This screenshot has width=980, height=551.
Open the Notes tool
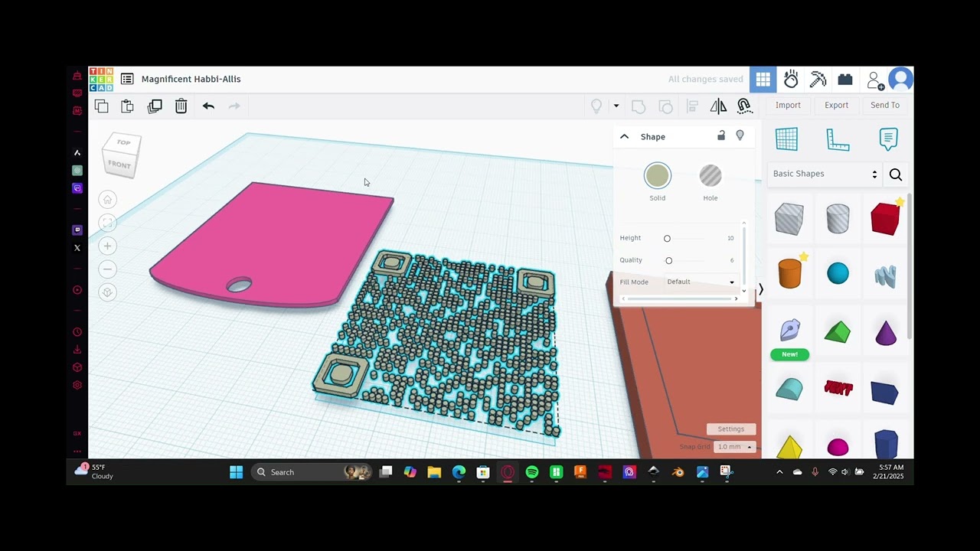(x=888, y=139)
